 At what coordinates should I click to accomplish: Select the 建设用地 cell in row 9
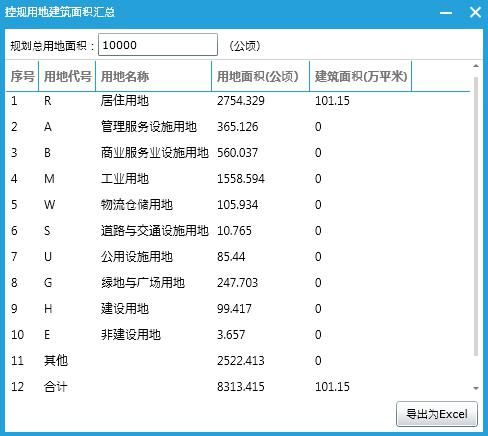(x=125, y=309)
